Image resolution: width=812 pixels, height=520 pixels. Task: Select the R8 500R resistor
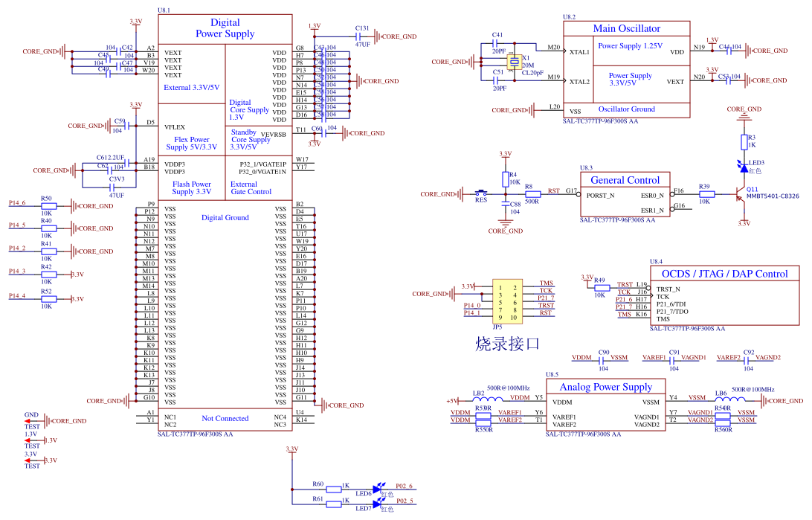[x=532, y=194]
